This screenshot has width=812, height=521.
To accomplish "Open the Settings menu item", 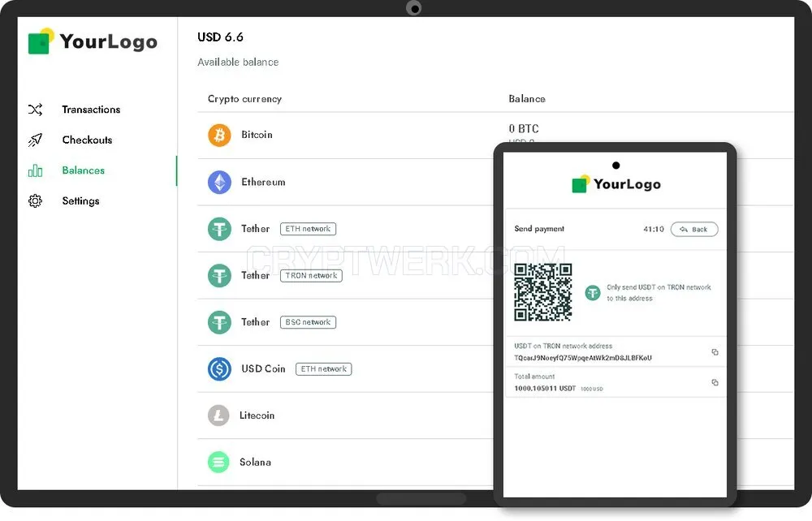I will [80, 200].
